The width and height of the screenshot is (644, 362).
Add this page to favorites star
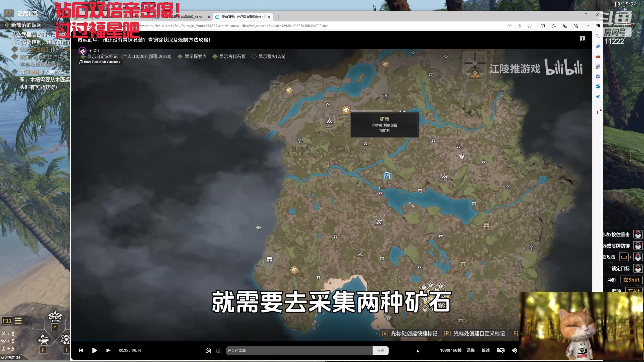pos(530,26)
